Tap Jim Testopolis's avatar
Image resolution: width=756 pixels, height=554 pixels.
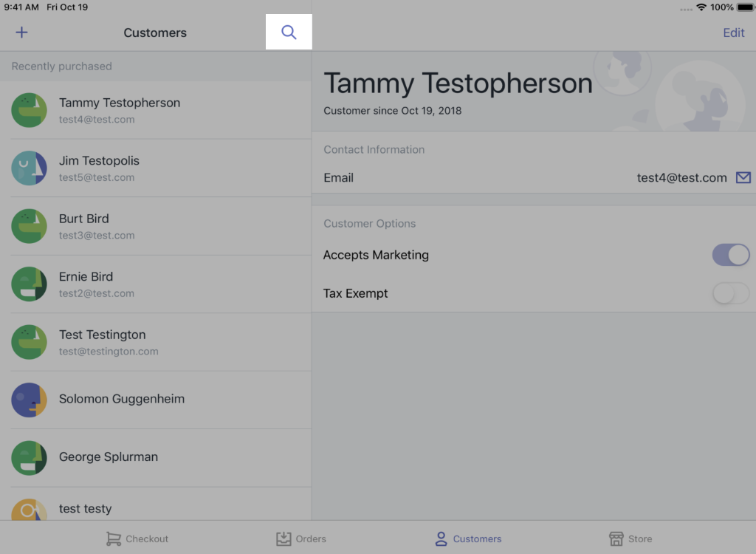click(29, 168)
